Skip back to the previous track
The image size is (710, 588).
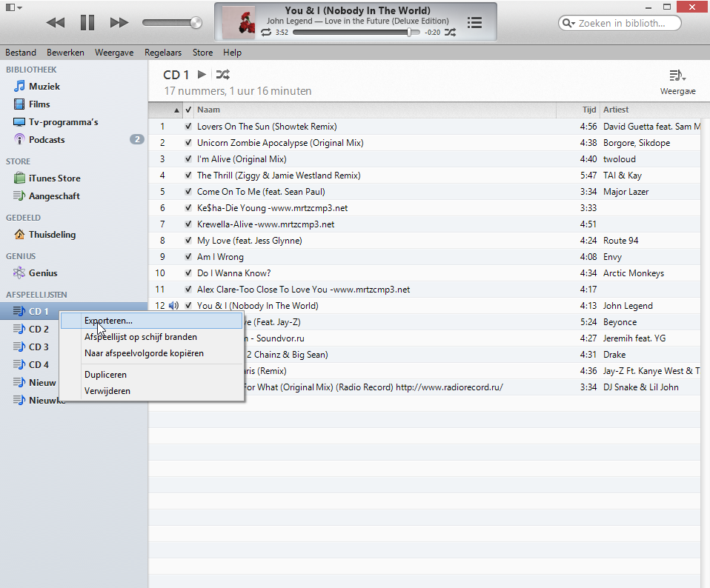(56, 23)
